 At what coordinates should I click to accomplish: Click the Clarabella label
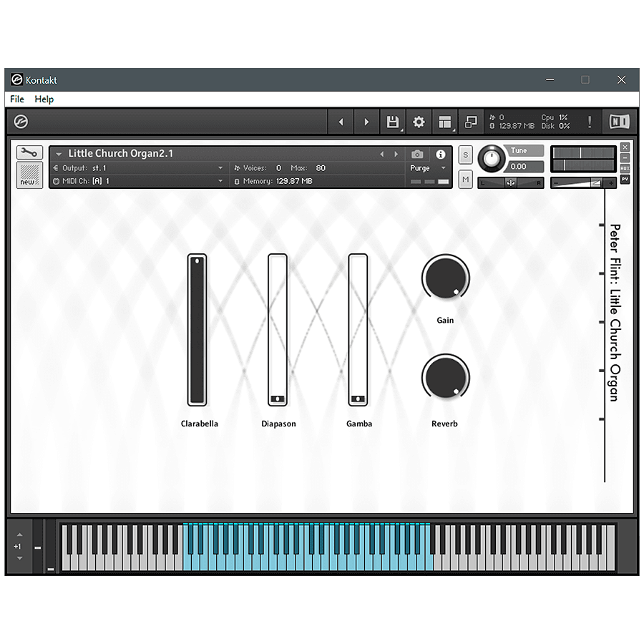199,424
